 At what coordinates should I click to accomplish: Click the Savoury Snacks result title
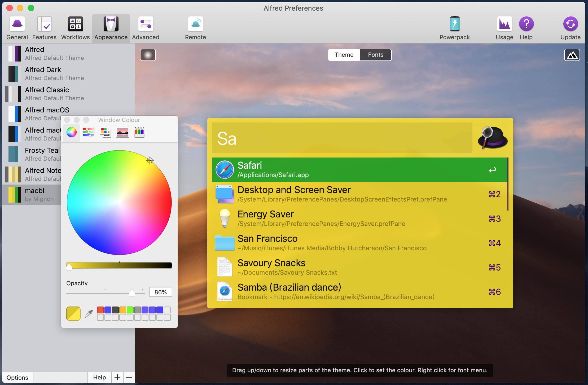point(271,263)
